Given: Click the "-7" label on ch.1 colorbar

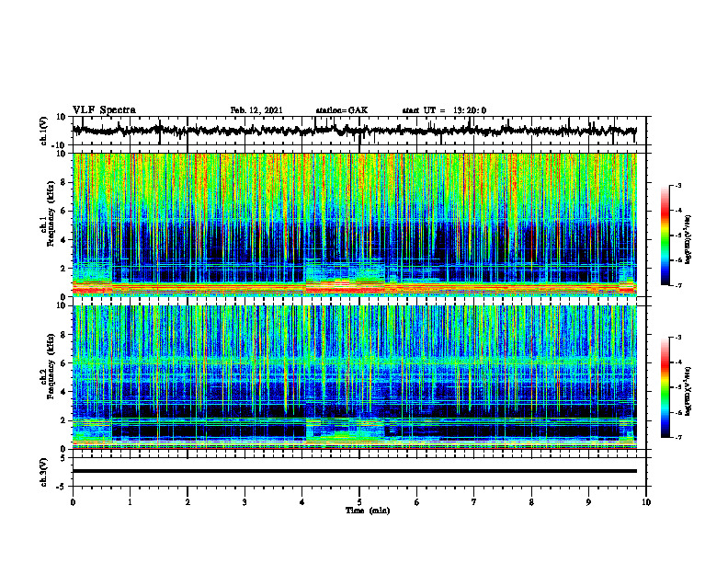Looking at the screenshot, I should click(677, 285).
